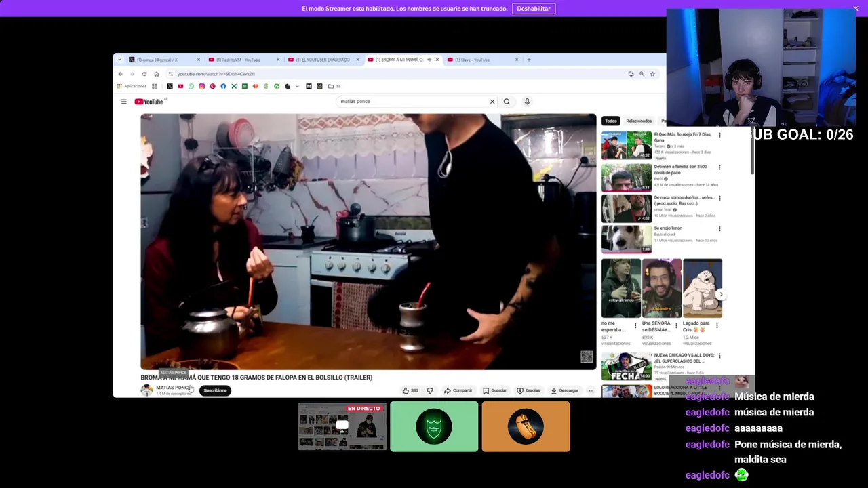Open 'De nada somos dueños' video thumbnail

pyautogui.click(x=627, y=209)
